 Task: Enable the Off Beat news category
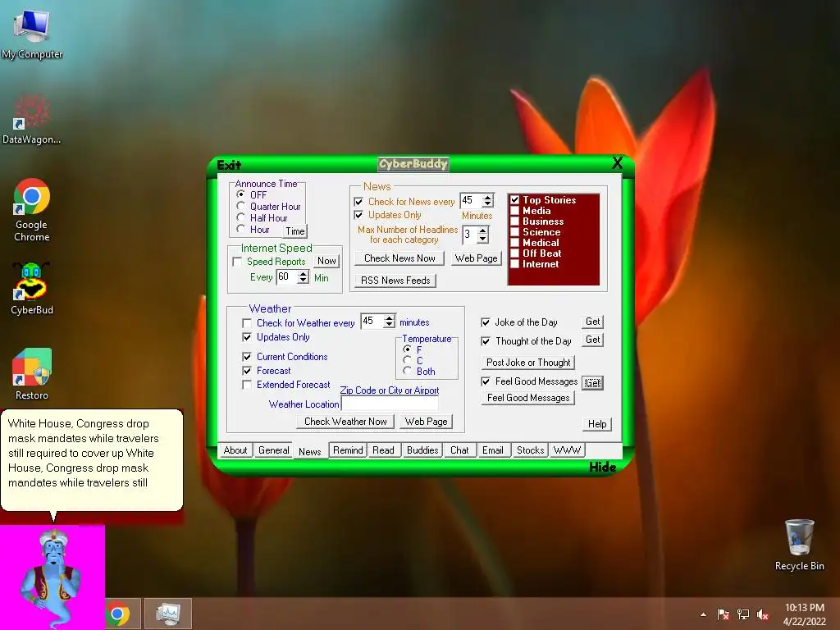[x=515, y=253]
